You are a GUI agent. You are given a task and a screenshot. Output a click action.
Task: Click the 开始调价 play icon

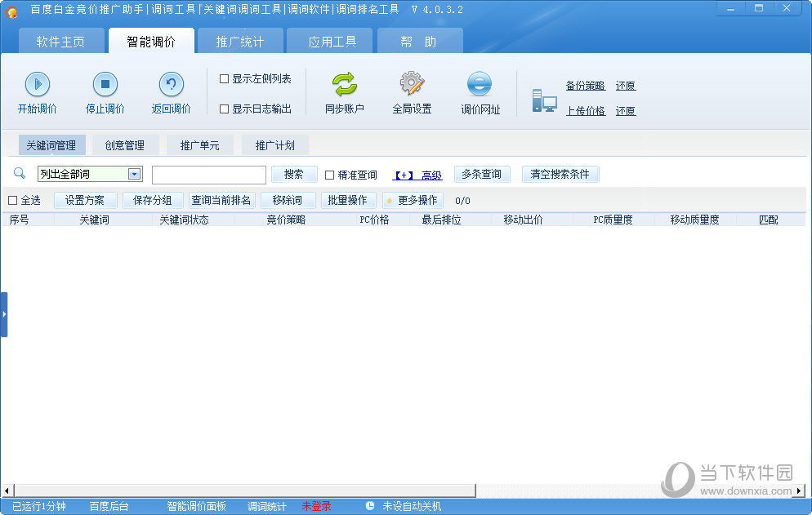38,84
